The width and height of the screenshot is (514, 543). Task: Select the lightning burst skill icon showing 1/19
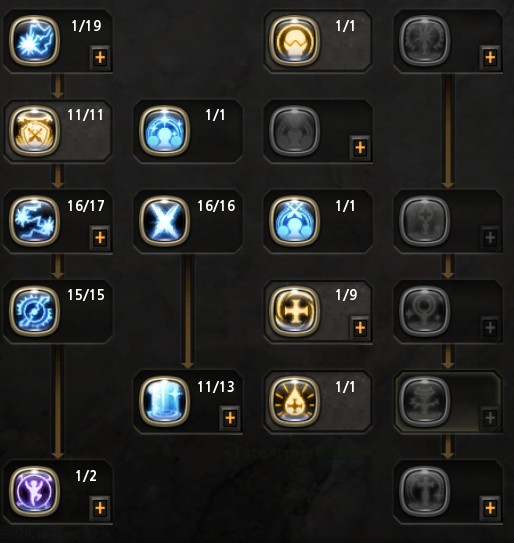(x=34, y=41)
